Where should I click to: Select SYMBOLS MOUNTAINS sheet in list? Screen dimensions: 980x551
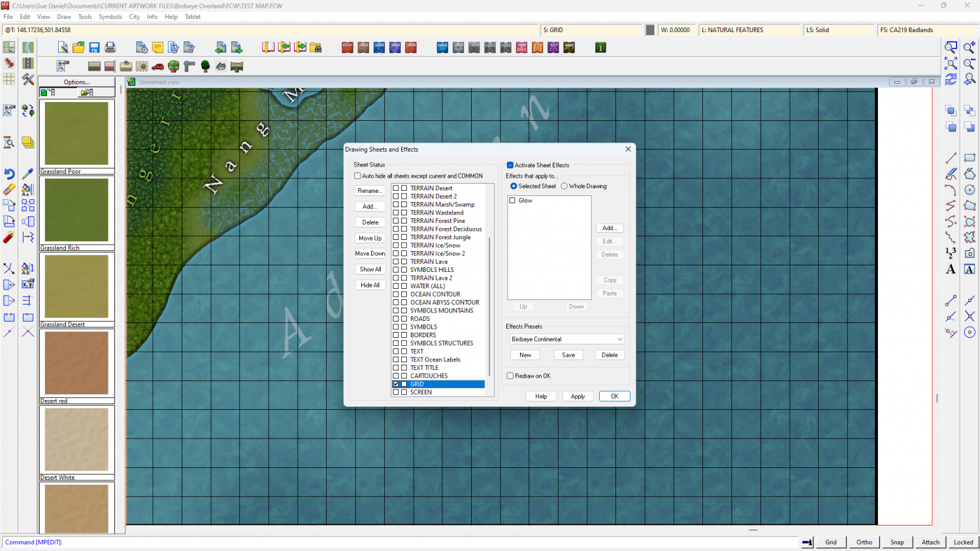pyautogui.click(x=442, y=310)
